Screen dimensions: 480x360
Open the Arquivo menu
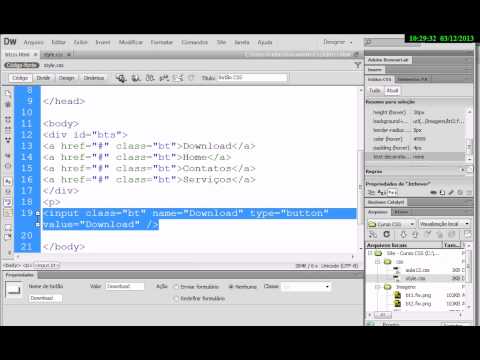click(34, 42)
